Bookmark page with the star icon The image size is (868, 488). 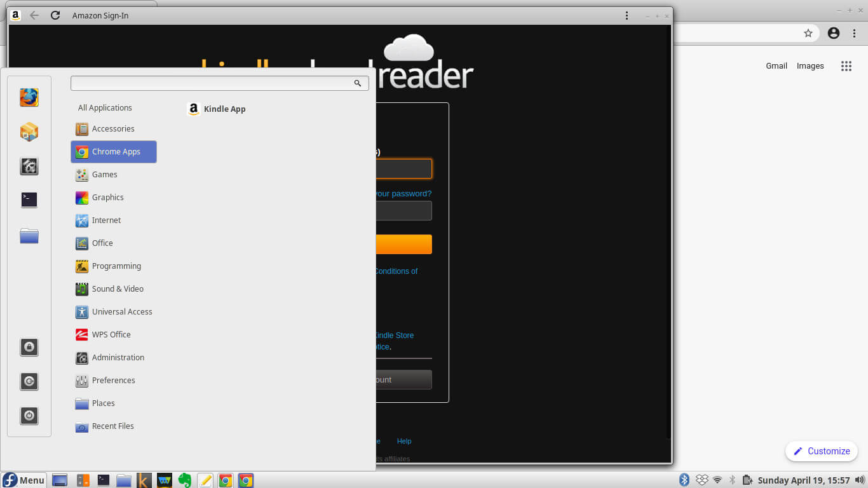click(808, 34)
